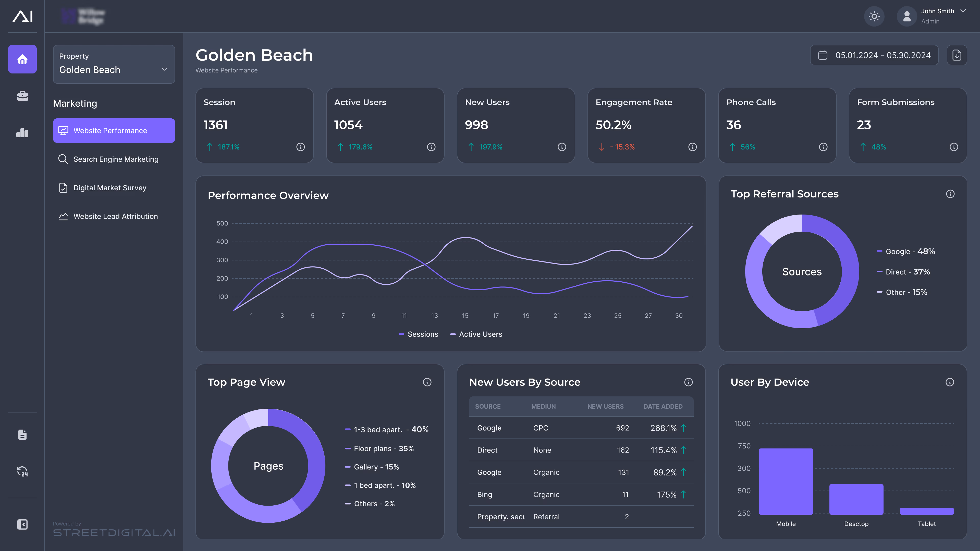Image resolution: width=980 pixels, height=551 pixels.
Task: Download report using export file icon
Action: coord(957,55)
